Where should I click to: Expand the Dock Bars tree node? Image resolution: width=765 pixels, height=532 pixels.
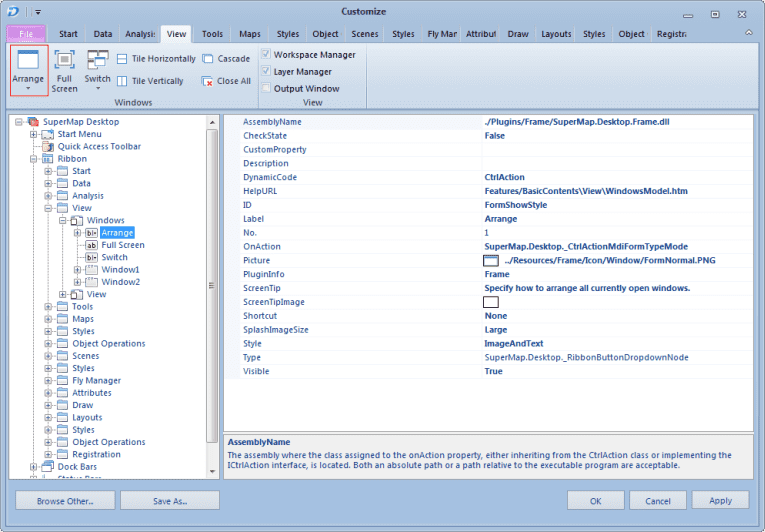34,467
